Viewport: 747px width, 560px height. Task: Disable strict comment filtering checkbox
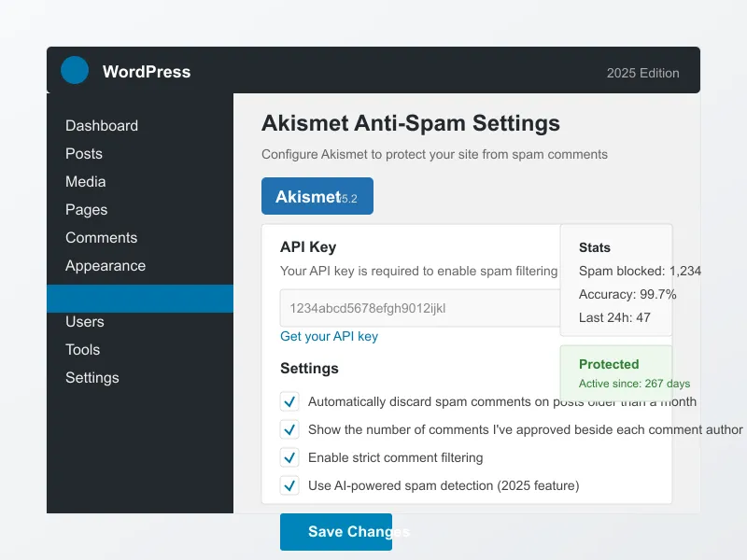click(289, 457)
